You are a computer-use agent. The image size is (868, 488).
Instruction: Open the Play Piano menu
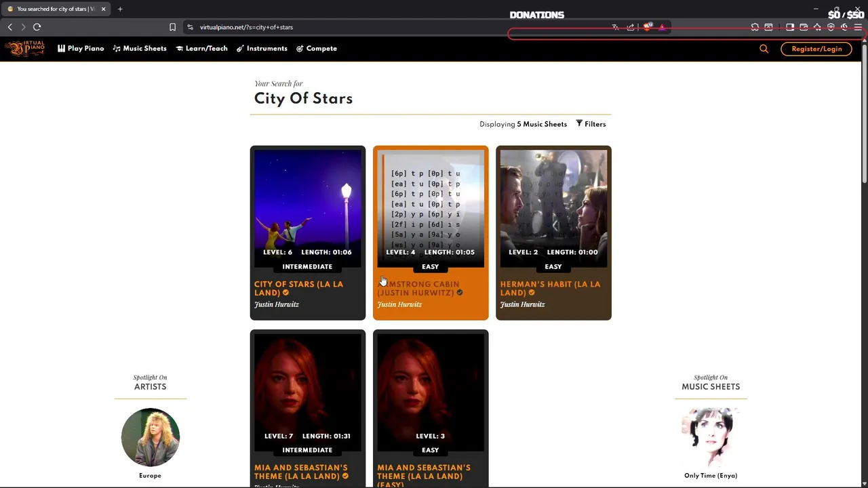pos(81,49)
